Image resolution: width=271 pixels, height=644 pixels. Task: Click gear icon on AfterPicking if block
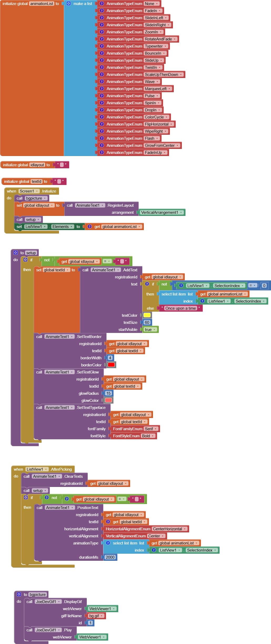[26, 497]
